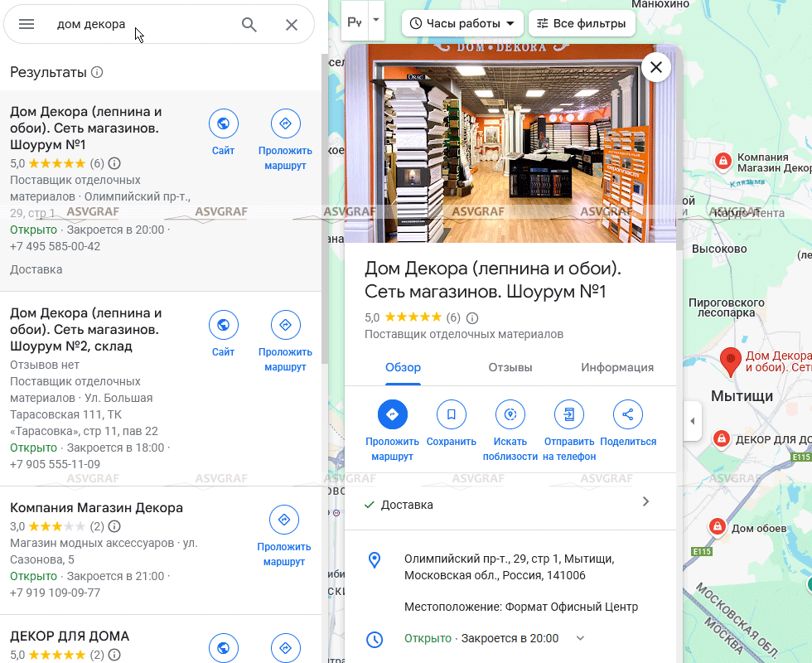Expand the Доставка row chevron

click(x=645, y=502)
